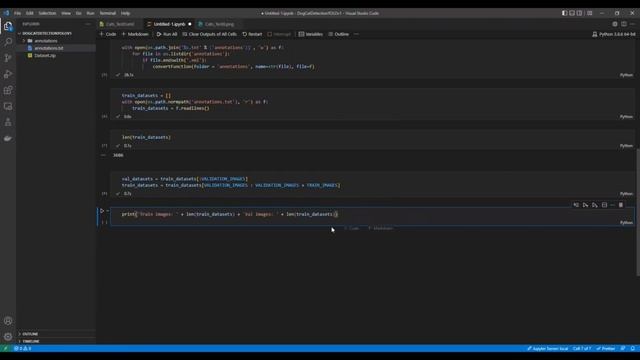Run the active print cell
640x360 pixels.
click(x=102, y=211)
